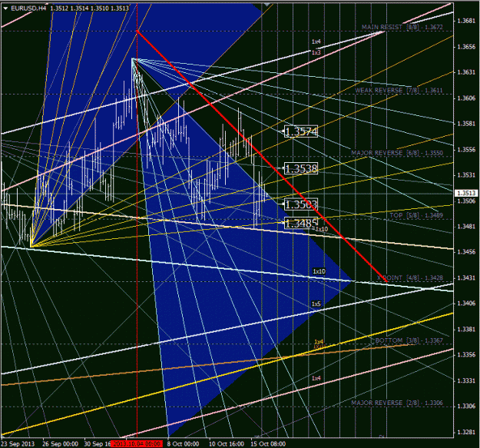Image resolution: width=480 pixels, height=448 pixels.
Task: Click the 1x5 Gann line label
Action: [x=316, y=304]
